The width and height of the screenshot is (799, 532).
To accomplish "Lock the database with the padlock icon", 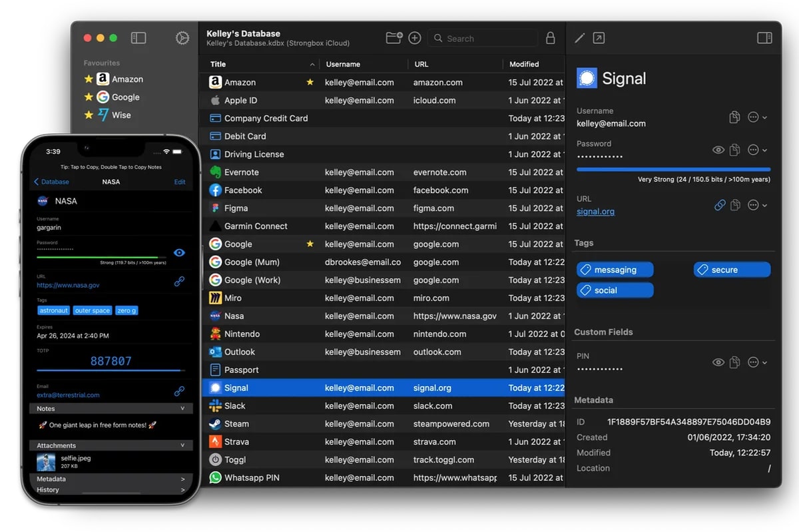I will [x=551, y=38].
